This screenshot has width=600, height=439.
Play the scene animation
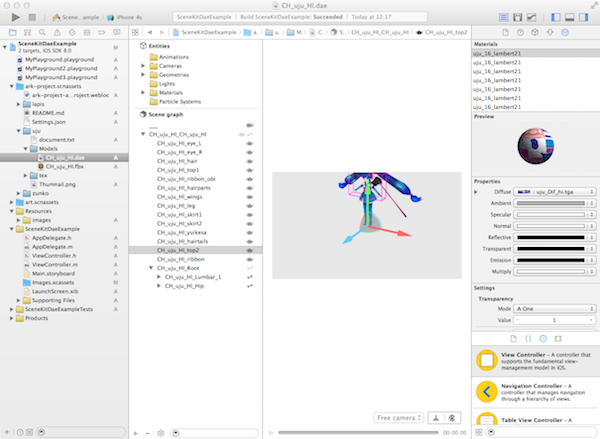coord(271,433)
